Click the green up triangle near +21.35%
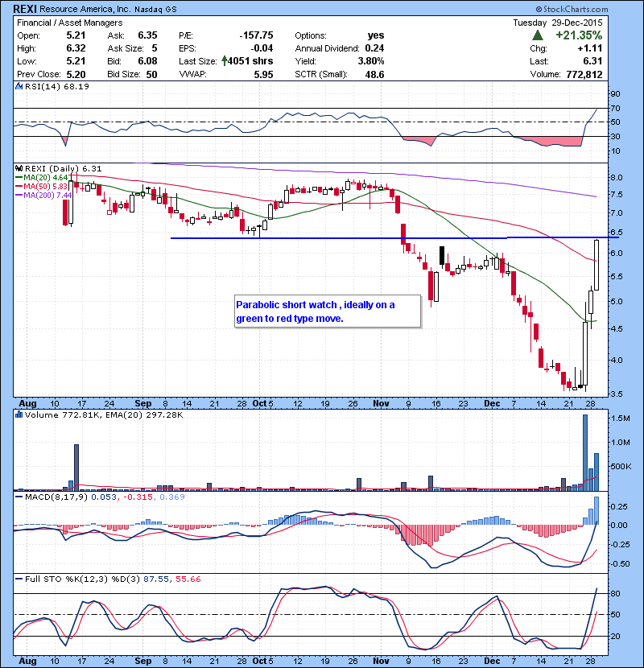This screenshot has height=668, width=644. point(538,35)
